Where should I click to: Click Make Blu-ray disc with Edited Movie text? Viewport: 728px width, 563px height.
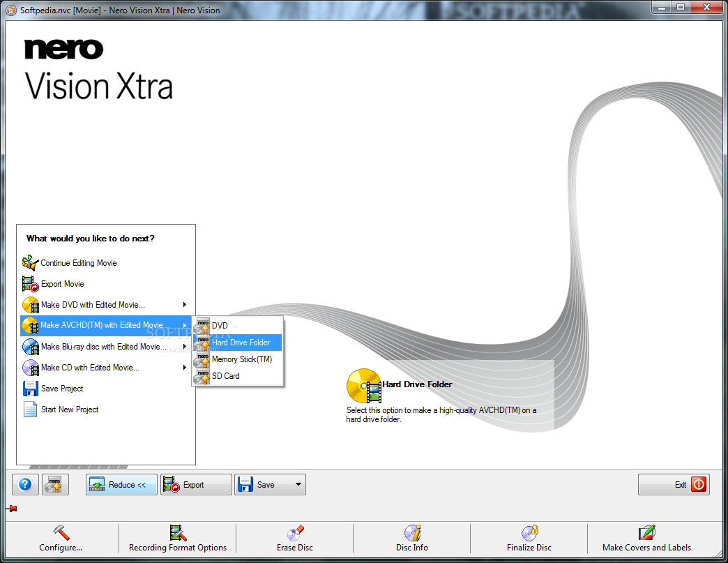(103, 347)
